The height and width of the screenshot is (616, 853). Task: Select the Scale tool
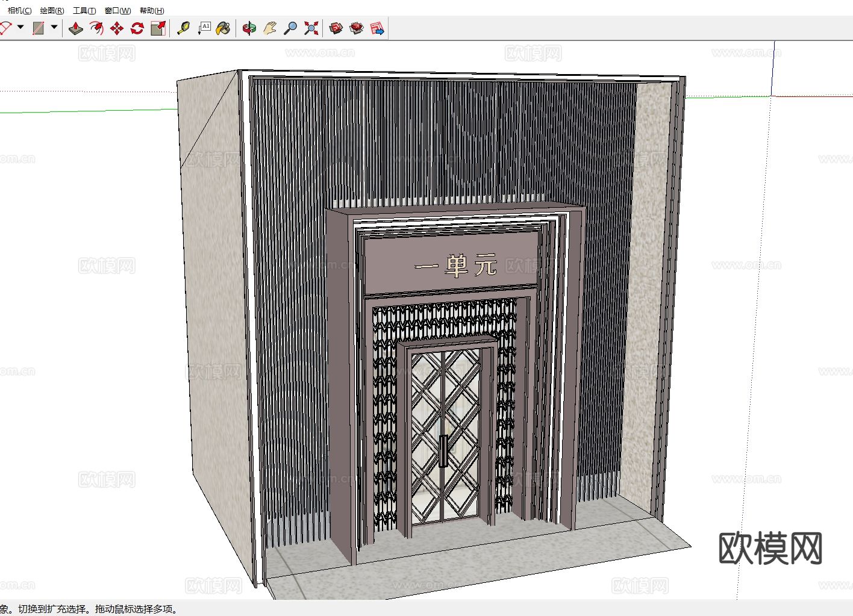click(158, 28)
